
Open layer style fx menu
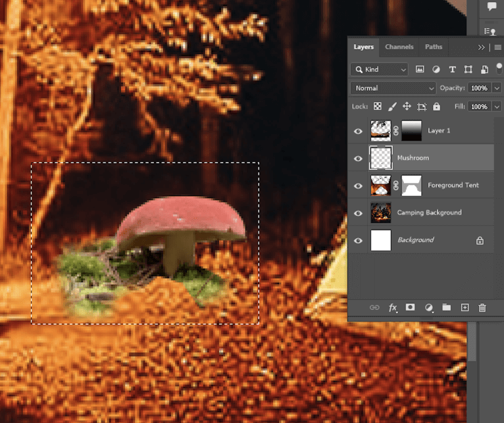tap(392, 308)
